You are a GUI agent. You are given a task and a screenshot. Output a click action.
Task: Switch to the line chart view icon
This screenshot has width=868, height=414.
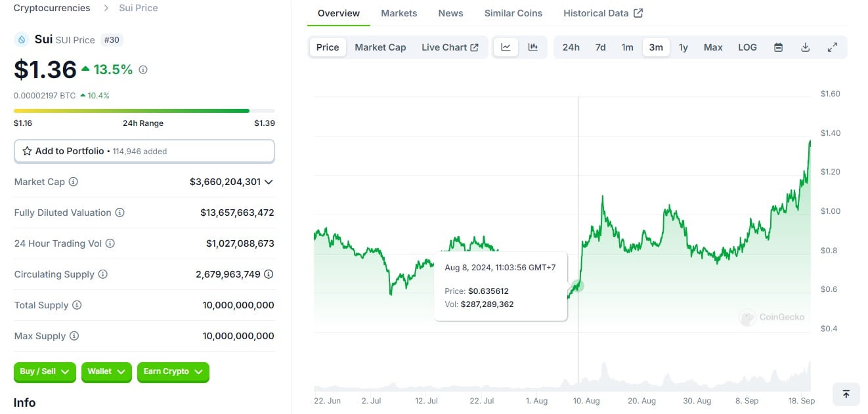coord(506,47)
